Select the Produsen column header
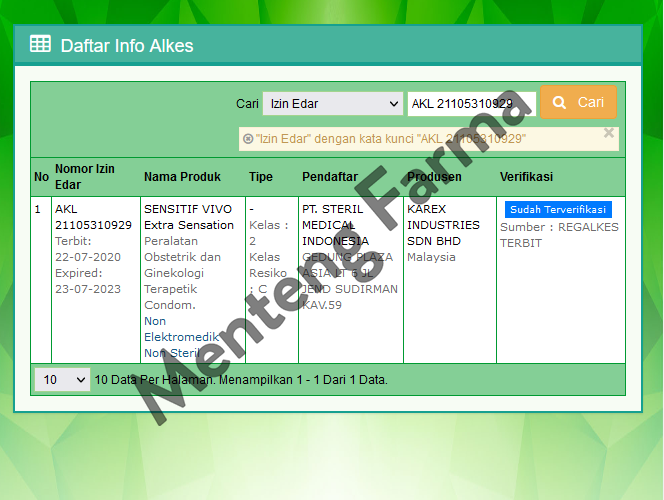664x500 pixels. tap(434, 177)
